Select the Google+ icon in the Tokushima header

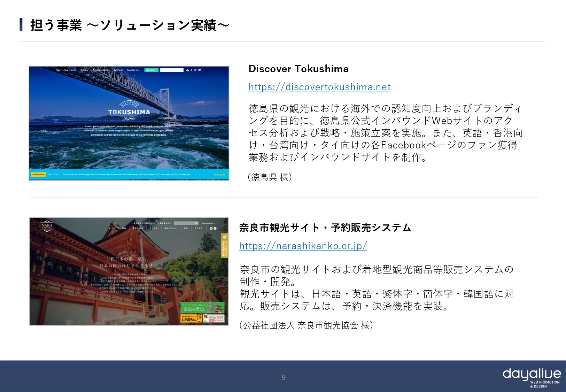(x=195, y=70)
